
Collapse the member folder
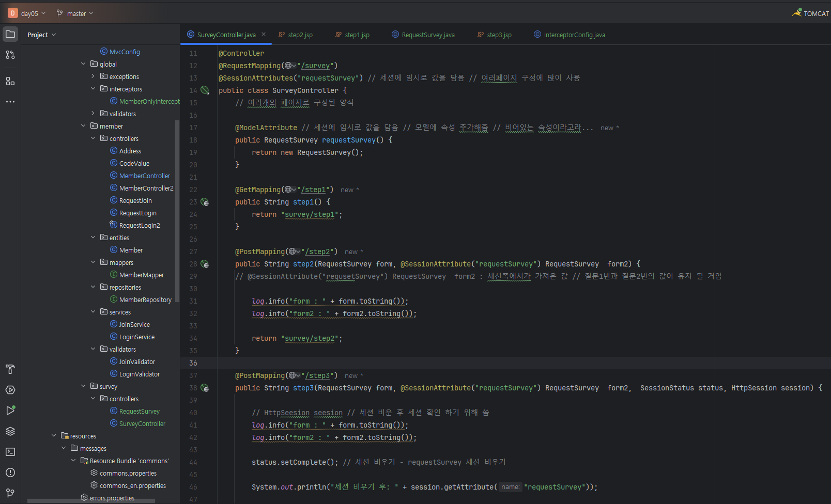pyautogui.click(x=83, y=126)
